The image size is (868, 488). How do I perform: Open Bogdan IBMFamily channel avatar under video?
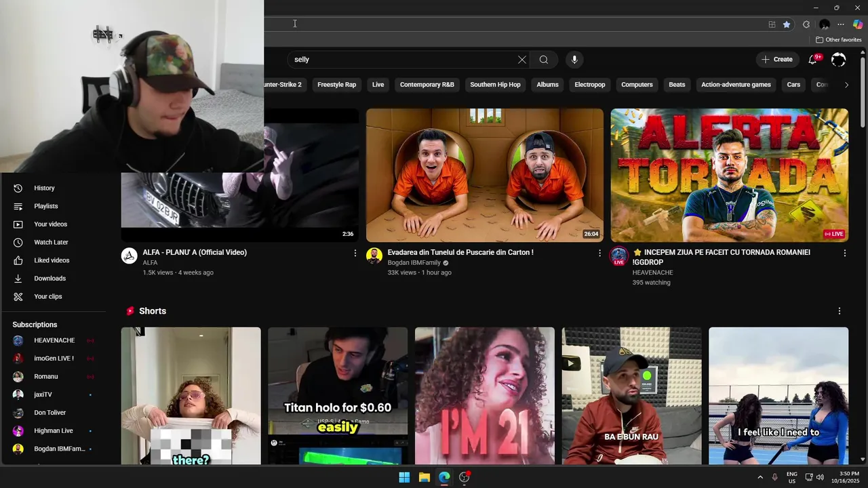coord(374,256)
